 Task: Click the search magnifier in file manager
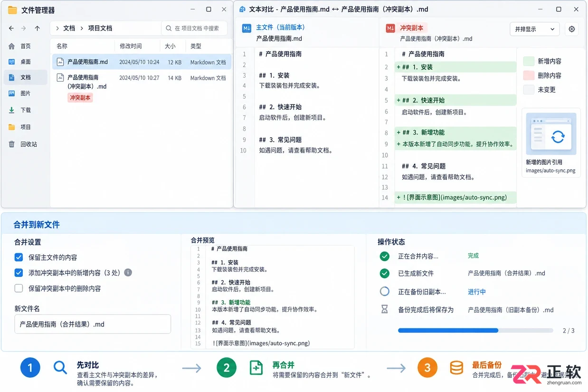pos(169,29)
